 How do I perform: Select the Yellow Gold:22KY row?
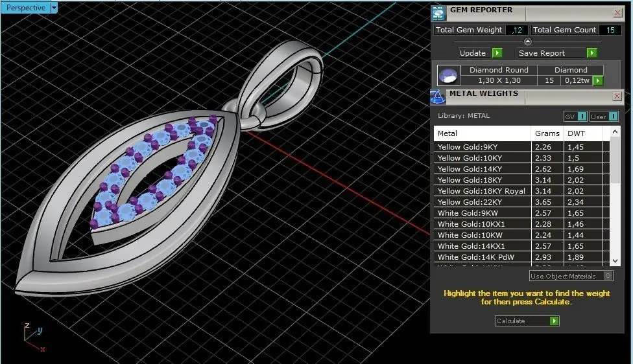pos(521,202)
